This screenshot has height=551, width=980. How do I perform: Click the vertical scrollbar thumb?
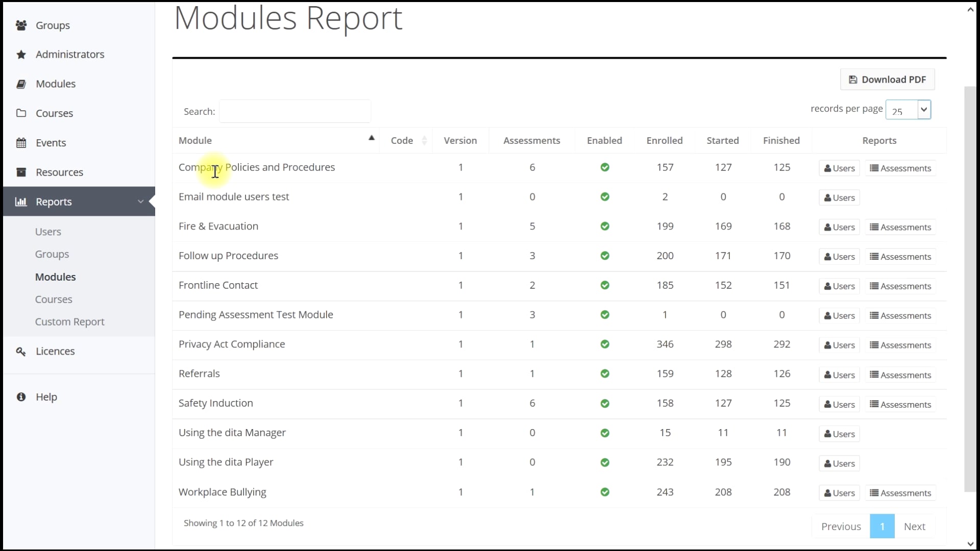tap(970, 289)
